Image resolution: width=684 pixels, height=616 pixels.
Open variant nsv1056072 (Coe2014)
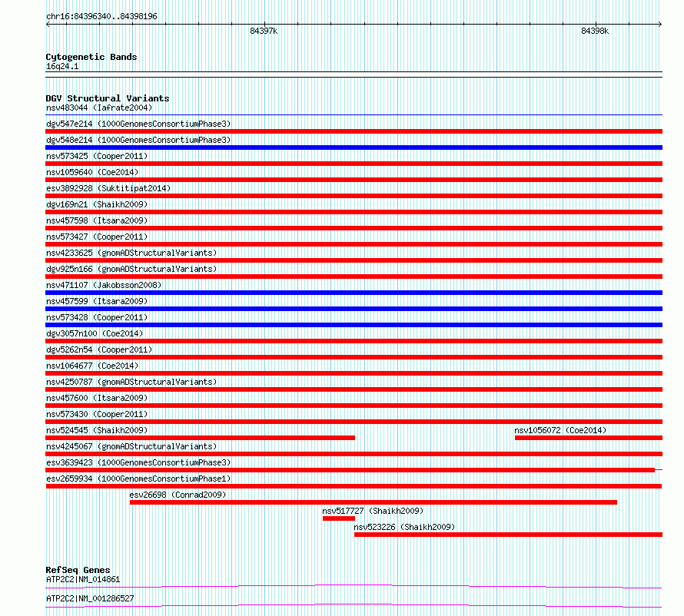[x=560, y=430]
